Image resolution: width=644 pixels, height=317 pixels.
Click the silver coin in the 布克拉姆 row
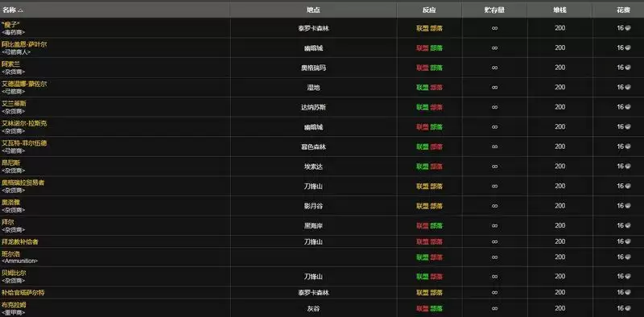tap(628, 308)
